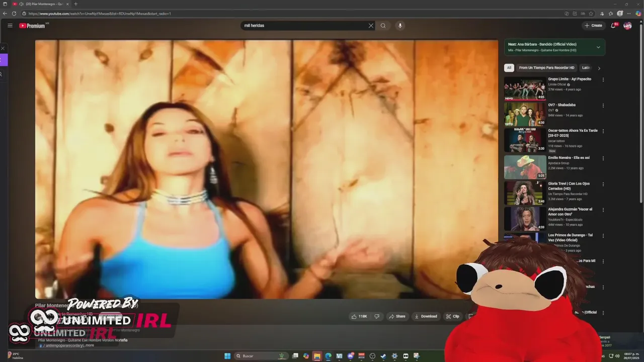Open Emilio Navaira Ella es asi thumbnail
This screenshot has height=362, width=644.
[525, 167]
